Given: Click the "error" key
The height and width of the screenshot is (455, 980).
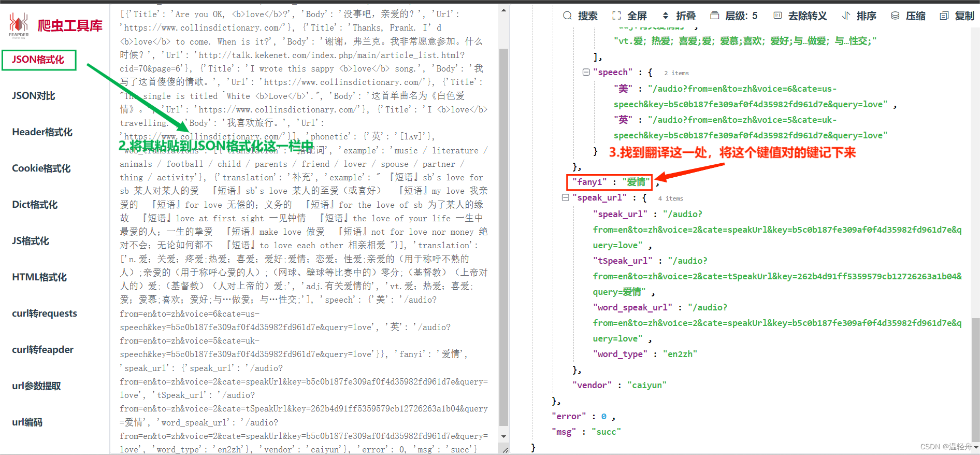Looking at the screenshot, I should pyautogui.click(x=569, y=416).
